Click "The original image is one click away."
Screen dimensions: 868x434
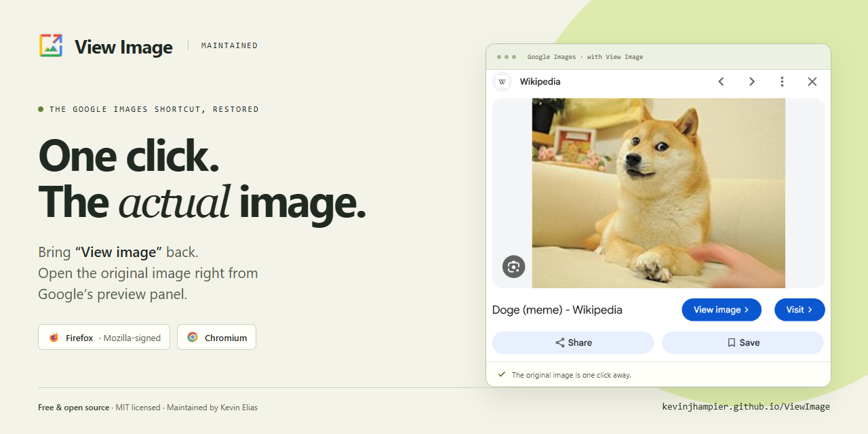[572, 375]
